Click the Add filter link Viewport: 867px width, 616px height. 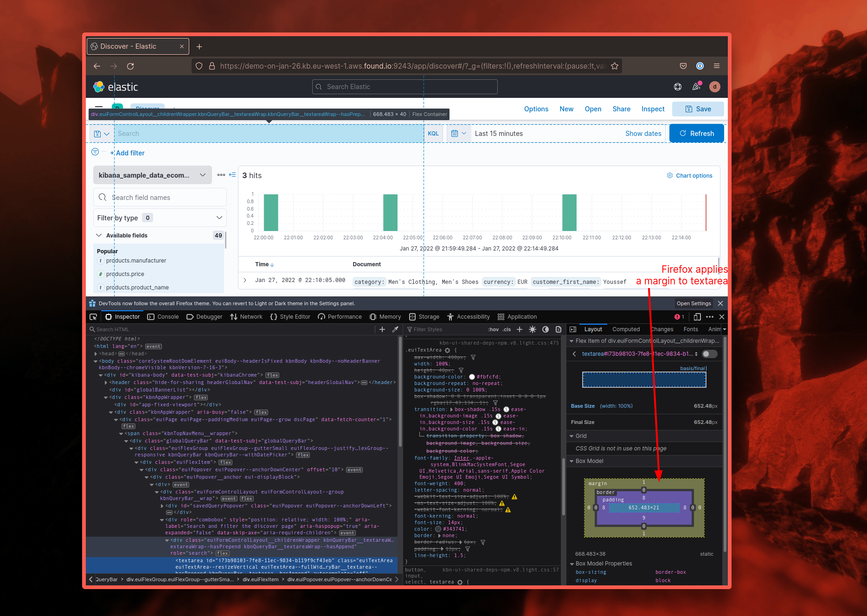128,153
